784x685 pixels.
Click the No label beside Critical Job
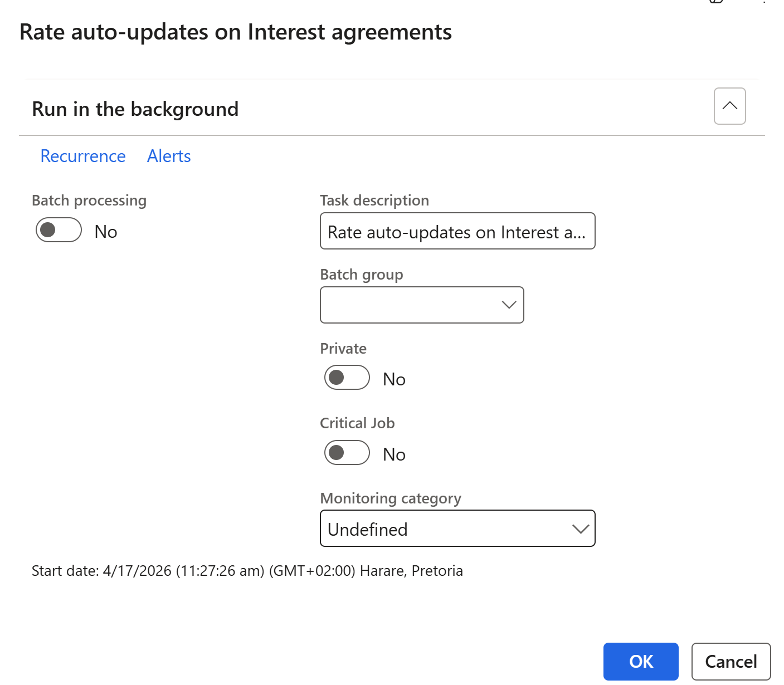click(x=394, y=454)
